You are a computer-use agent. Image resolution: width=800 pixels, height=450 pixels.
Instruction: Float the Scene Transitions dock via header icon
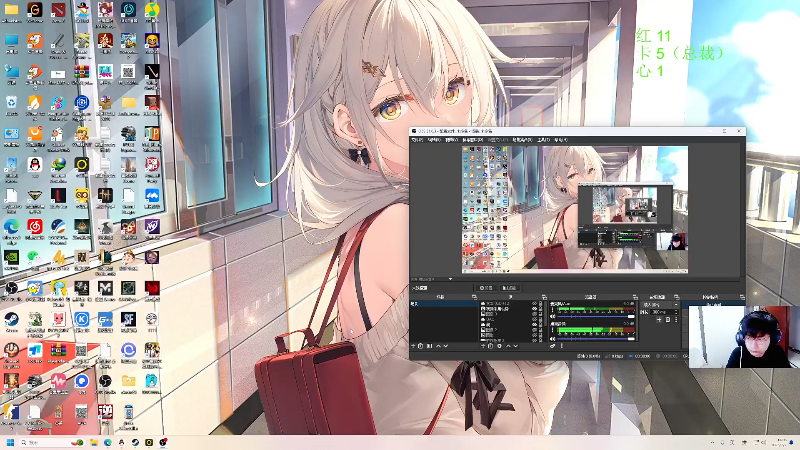(676, 297)
